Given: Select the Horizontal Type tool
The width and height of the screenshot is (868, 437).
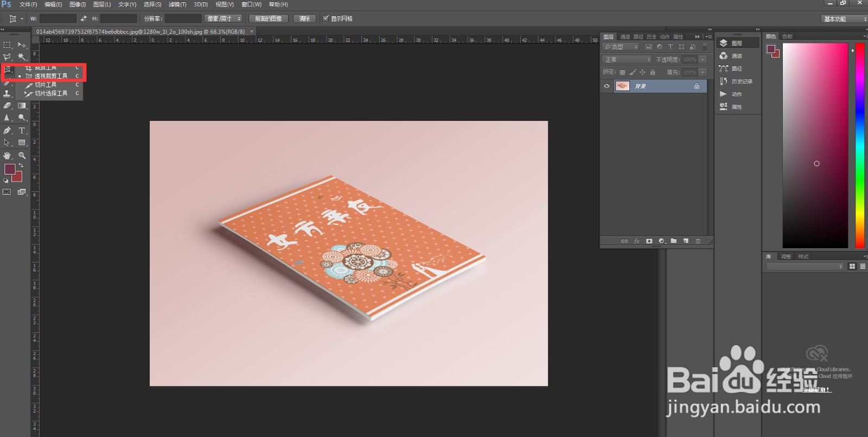Looking at the screenshot, I should (x=22, y=131).
